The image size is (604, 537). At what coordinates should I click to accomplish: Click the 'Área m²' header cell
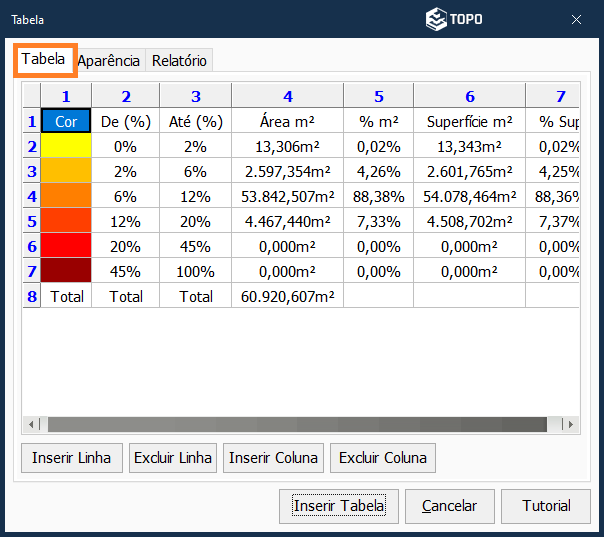pos(287,121)
